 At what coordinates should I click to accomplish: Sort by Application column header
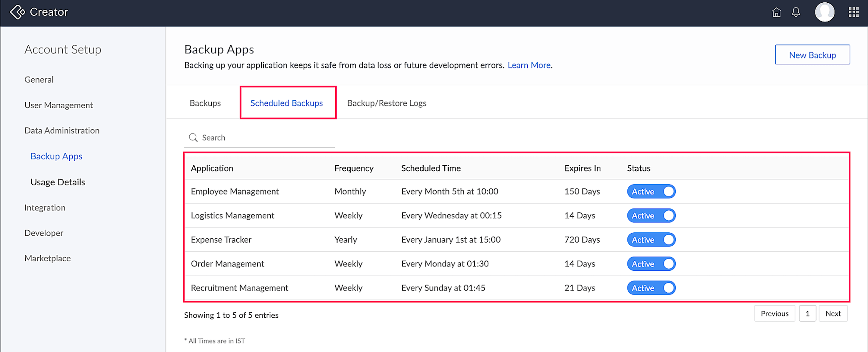(x=212, y=168)
